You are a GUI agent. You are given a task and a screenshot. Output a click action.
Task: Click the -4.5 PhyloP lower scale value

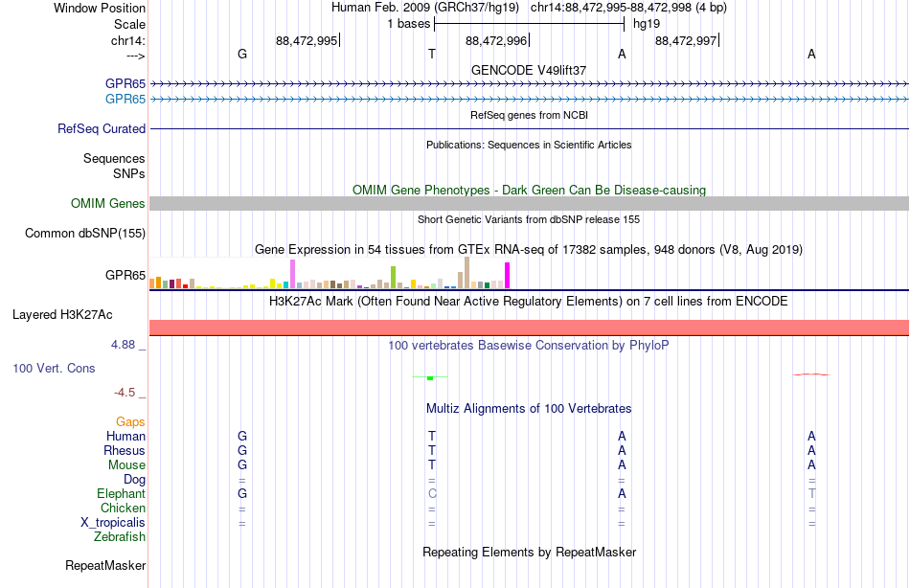(125, 393)
